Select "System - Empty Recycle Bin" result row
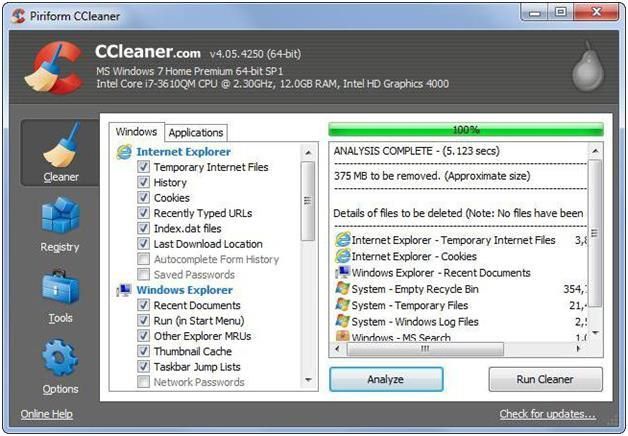 point(461,289)
